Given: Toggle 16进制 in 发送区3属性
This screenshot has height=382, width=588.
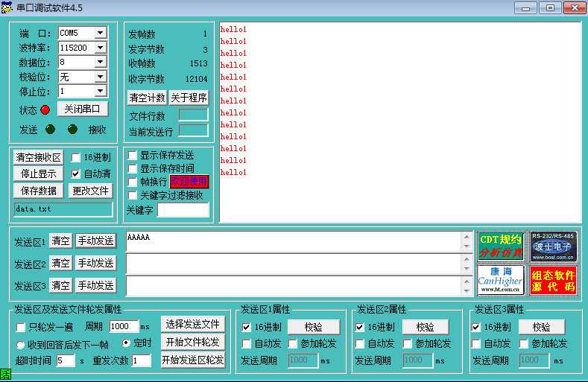Looking at the screenshot, I should tap(476, 327).
